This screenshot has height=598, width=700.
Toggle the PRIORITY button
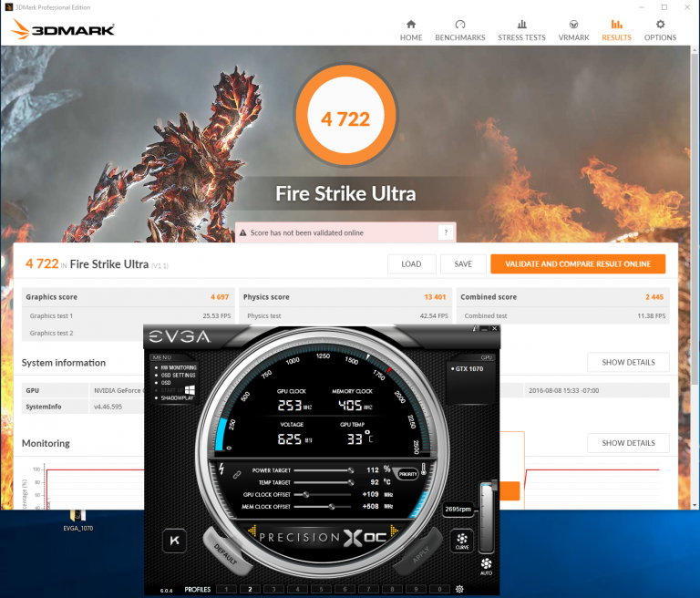pos(407,474)
